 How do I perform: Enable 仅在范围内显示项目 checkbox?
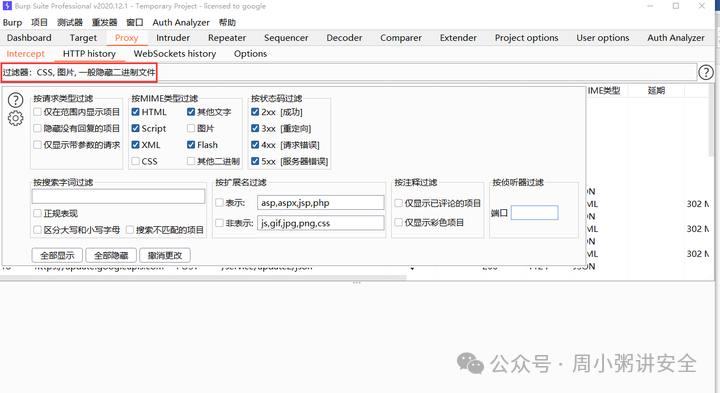coord(38,112)
